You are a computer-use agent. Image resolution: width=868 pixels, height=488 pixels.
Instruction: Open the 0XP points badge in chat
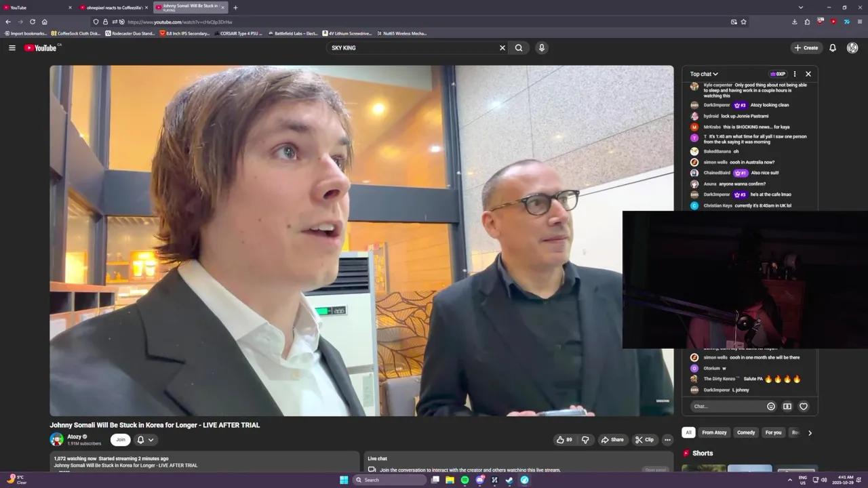(x=778, y=74)
